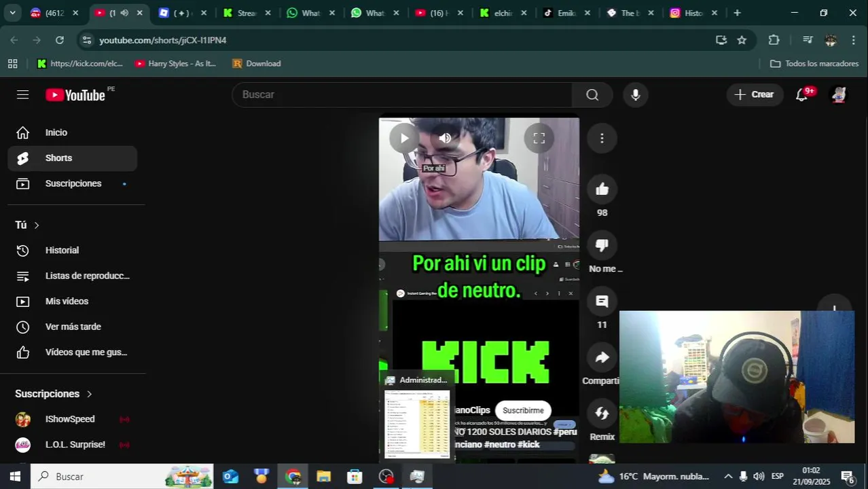Click the Crear button
This screenshot has height=489, width=868.
point(754,94)
